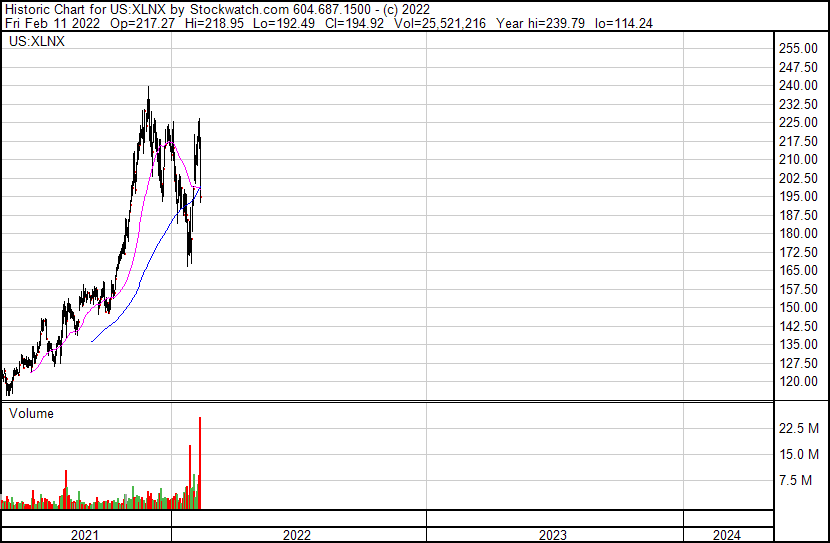Click the 232.50 price axis label
Image resolution: width=830 pixels, height=543 pixels.
pos(798,104)
